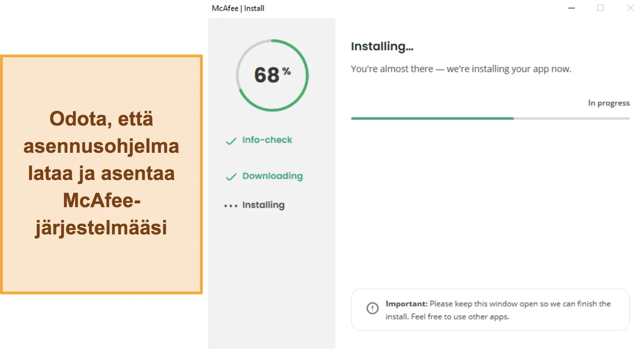Click the Downloading green checkmark icon

pyautogui.click(x=231, y=177)
